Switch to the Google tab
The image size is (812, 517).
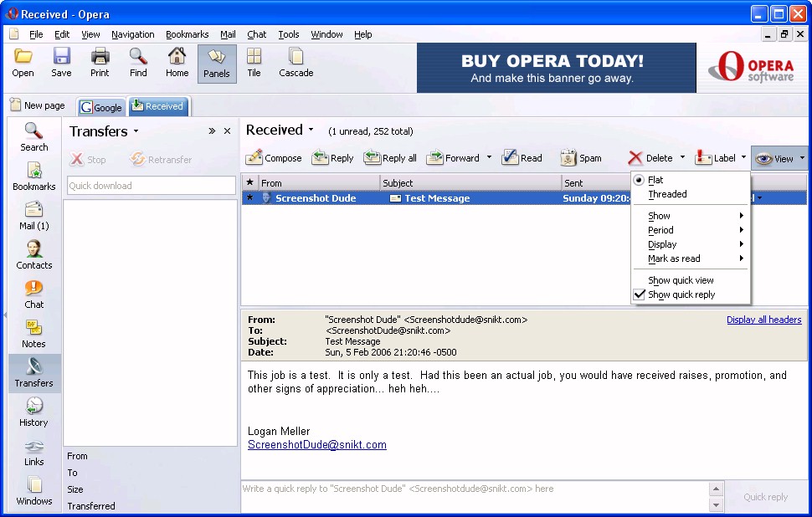tap(101, 107)
